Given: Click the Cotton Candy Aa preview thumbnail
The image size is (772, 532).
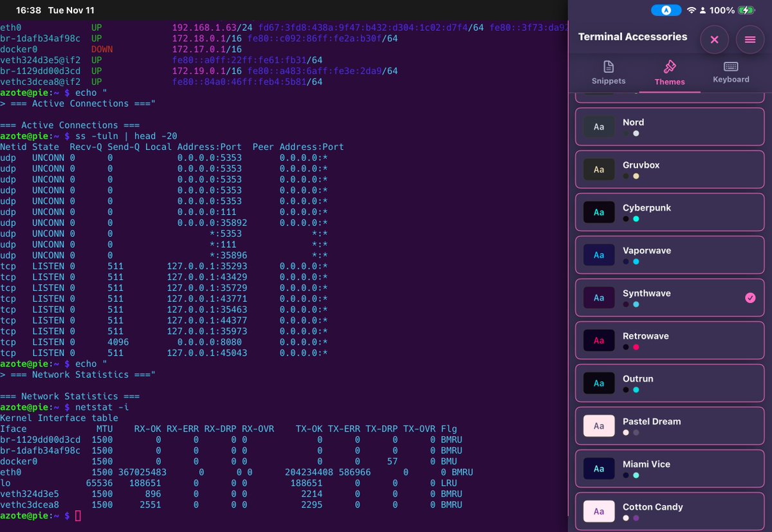Looking at the screenshot, I should (599, 511).
